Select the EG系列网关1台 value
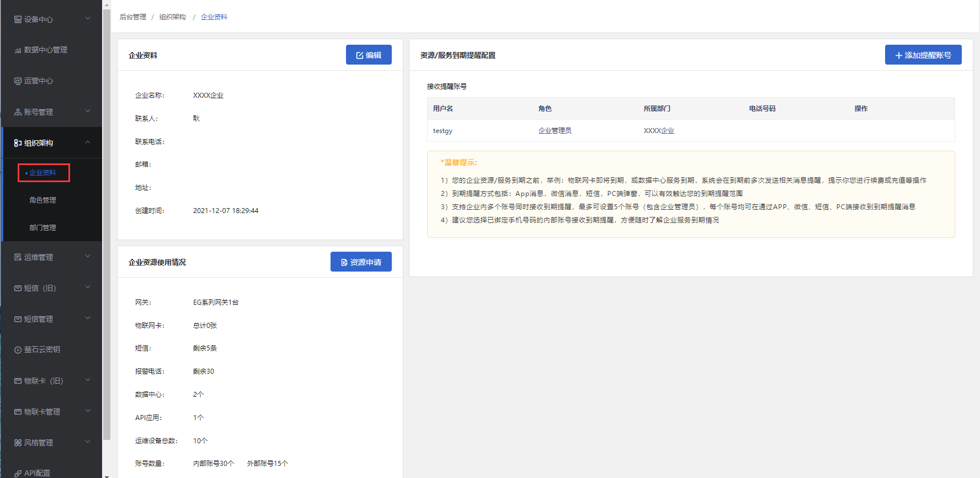Image resolution: width=980 pixels, height=478 pixels. click(216, 302)
